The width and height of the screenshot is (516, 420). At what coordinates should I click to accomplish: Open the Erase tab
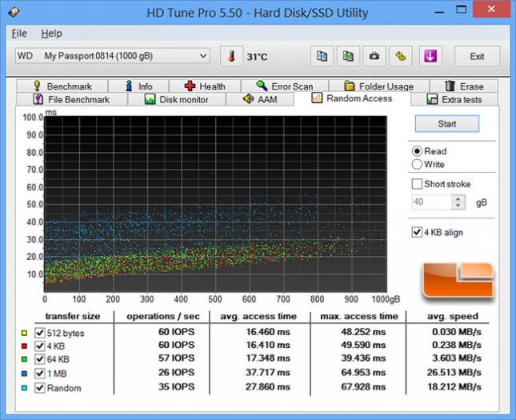(464, 86)
